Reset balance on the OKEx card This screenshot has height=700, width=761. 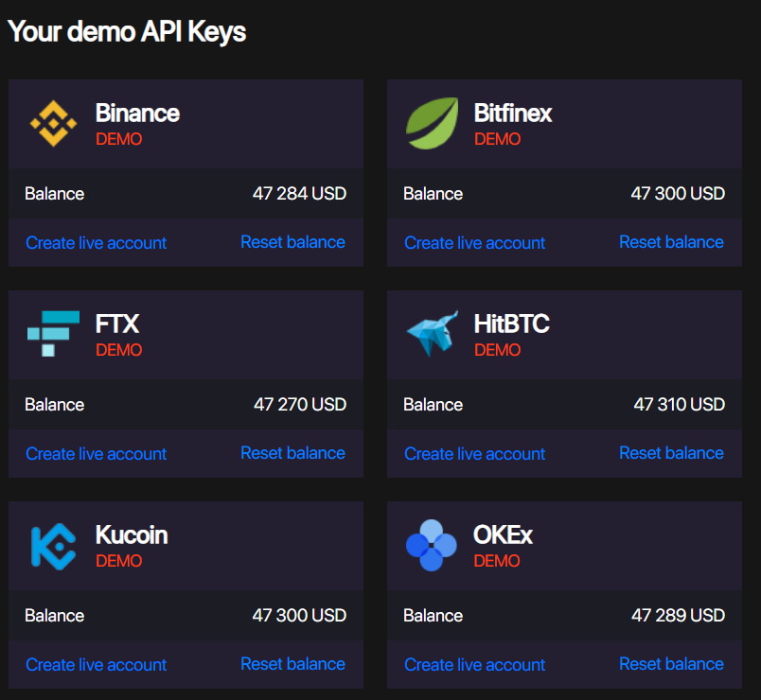click(671, 664)
